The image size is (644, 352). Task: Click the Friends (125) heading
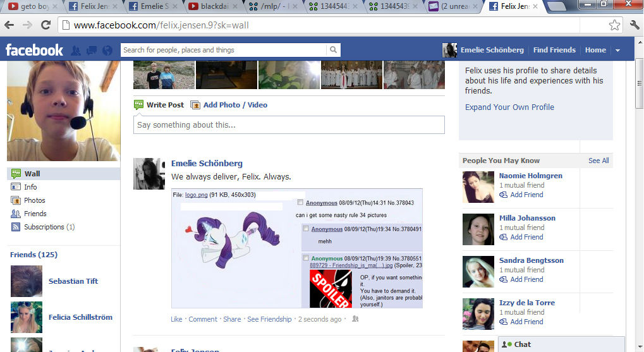click(33, 255)
